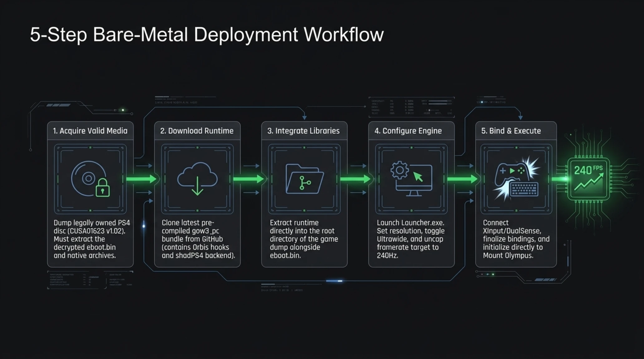Click the cloud download icon
Viewport: 644px width, 359px height.
click(197, 179)
